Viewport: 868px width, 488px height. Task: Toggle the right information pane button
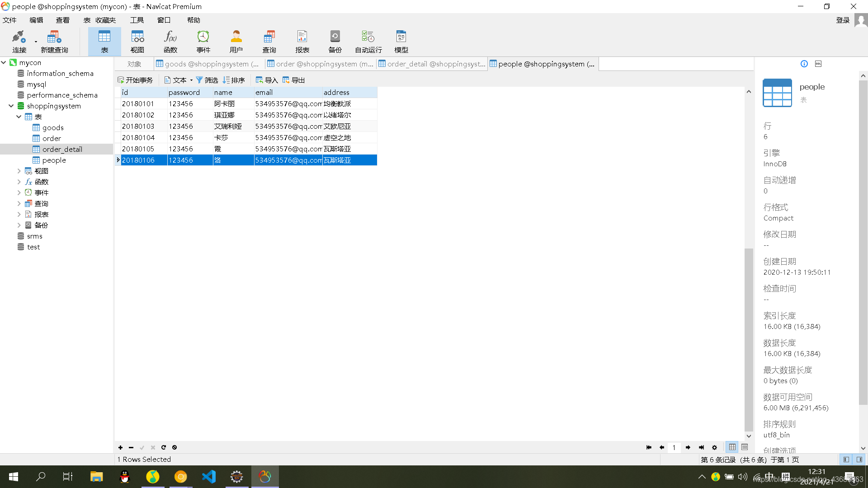(859, 460)
